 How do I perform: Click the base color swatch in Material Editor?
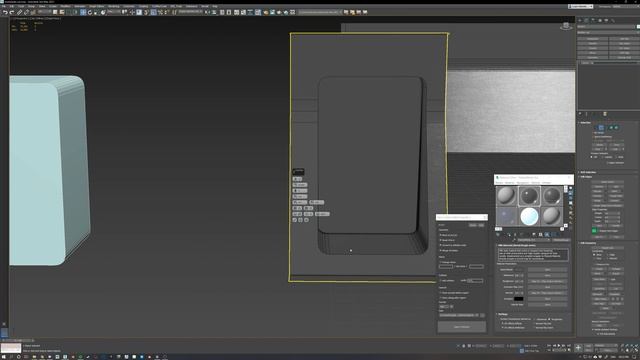coord(518,270)
